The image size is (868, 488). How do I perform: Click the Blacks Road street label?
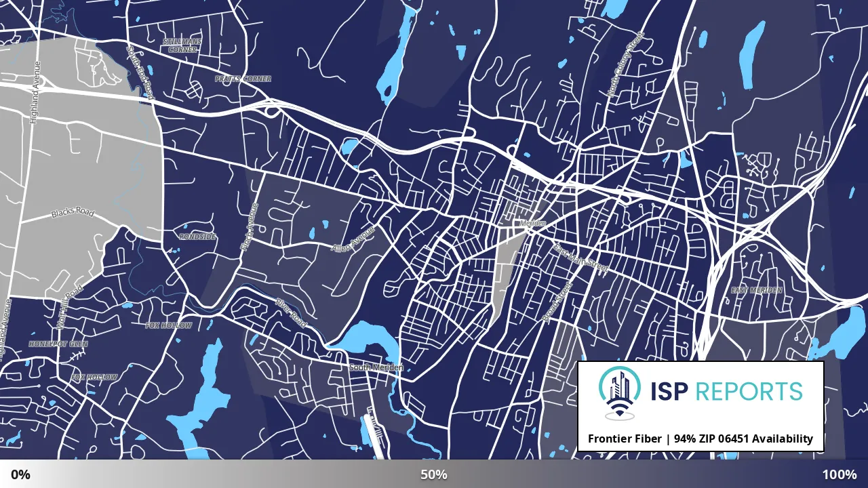pos(73,213)
